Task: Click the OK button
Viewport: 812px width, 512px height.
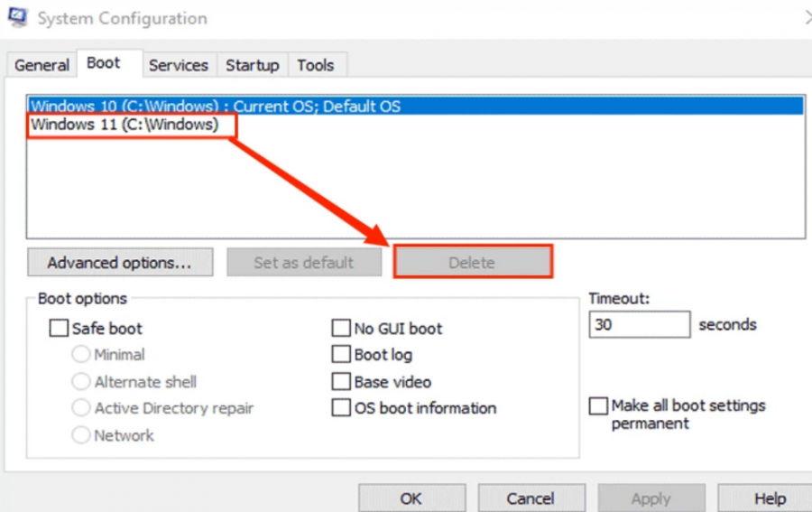Action: [411, 498]
